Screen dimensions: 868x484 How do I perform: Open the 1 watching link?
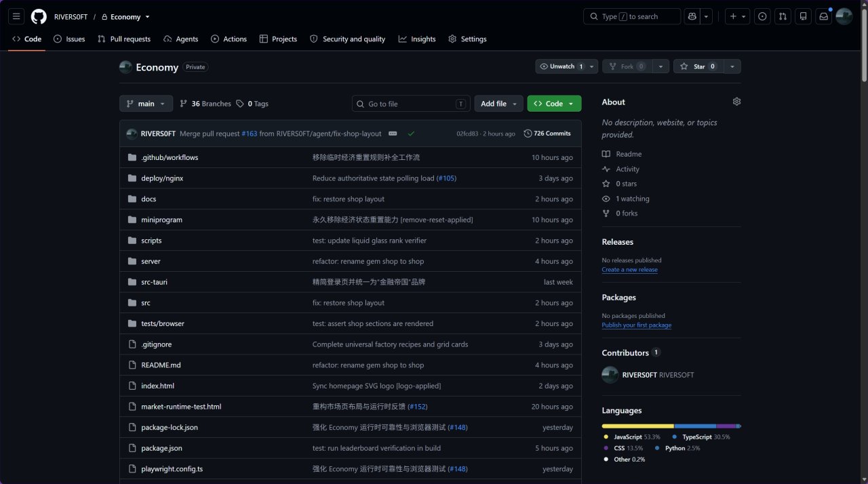click(626, 199)
